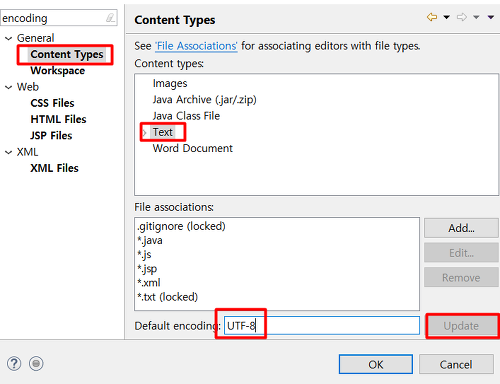The height and width of the screenshot is (384, 500).
Task: Click the Update button
Action: point(461,326)
